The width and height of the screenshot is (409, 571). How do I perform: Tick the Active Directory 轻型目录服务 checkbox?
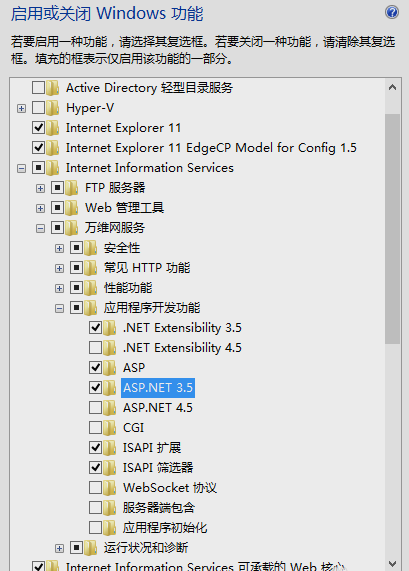pyautogui.click(x=39, y=88)
